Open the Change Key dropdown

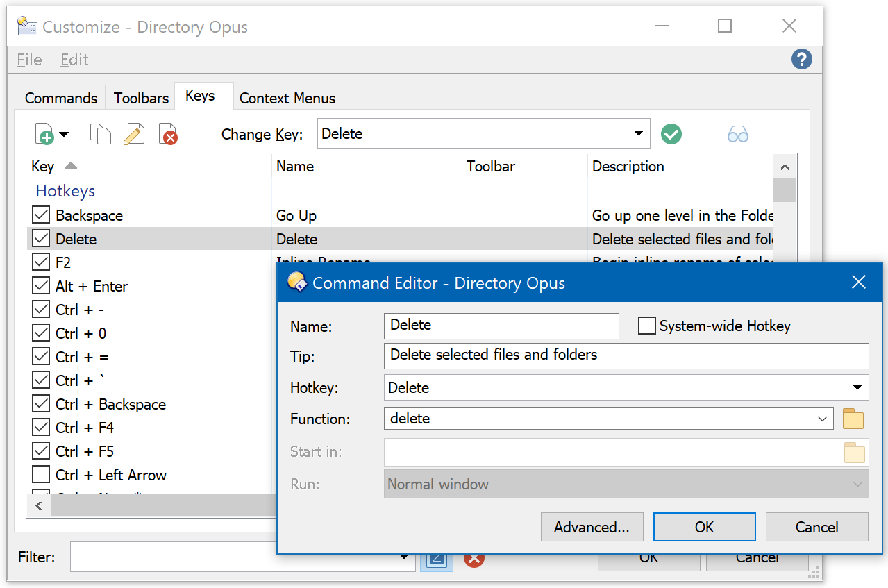[x=639, y=133]
